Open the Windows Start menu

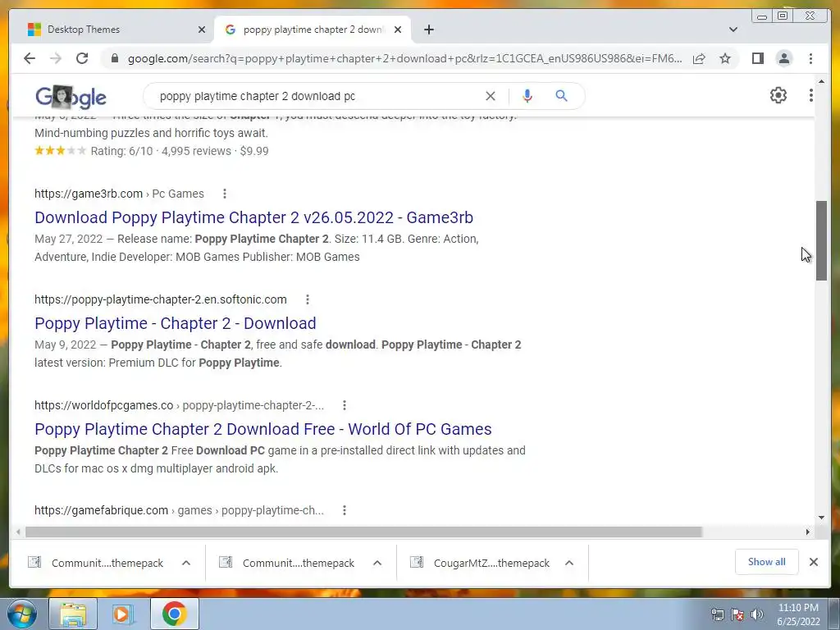[x=22, y=614]
